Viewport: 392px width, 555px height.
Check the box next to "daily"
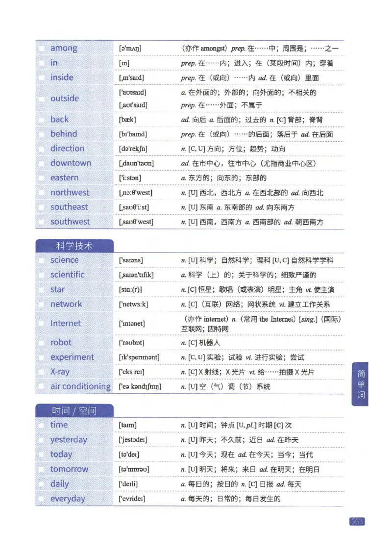pos(42,484)
